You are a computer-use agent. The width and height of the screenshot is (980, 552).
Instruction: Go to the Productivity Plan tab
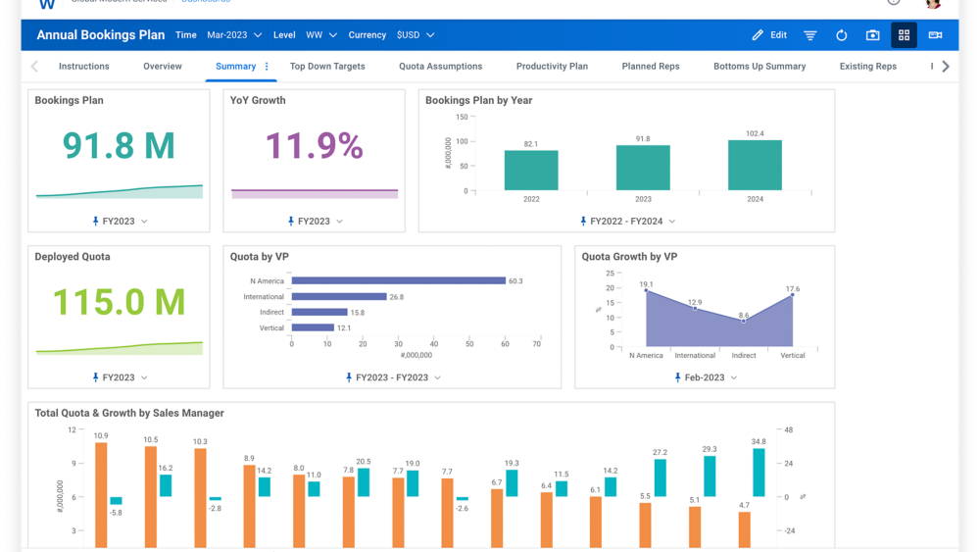[552, 67]
